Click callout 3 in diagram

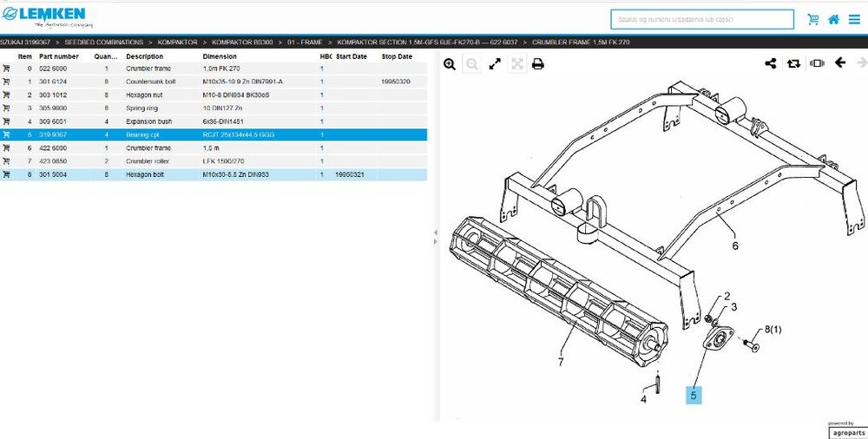tap(734, 306)
